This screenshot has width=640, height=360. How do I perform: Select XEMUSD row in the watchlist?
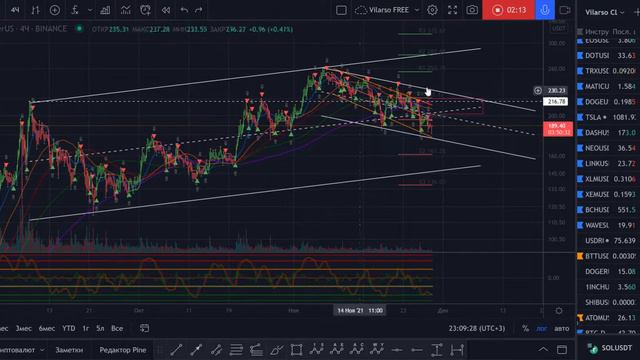608,194
